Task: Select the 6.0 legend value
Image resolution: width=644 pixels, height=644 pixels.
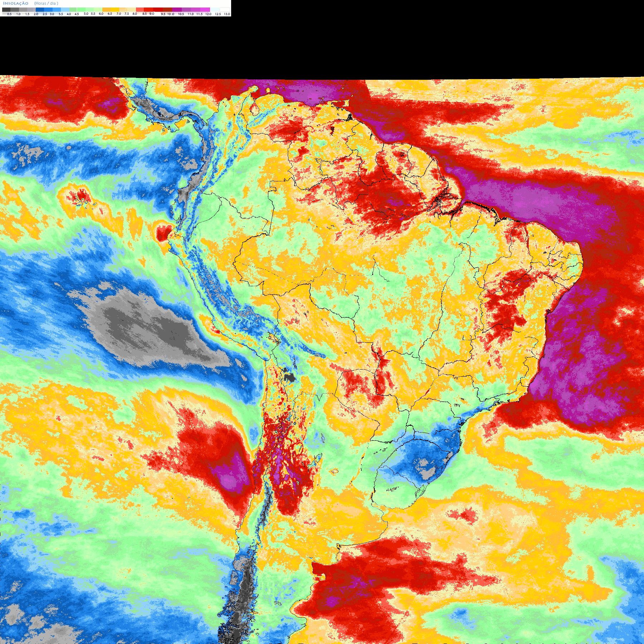Action: [x=101, y=14]
